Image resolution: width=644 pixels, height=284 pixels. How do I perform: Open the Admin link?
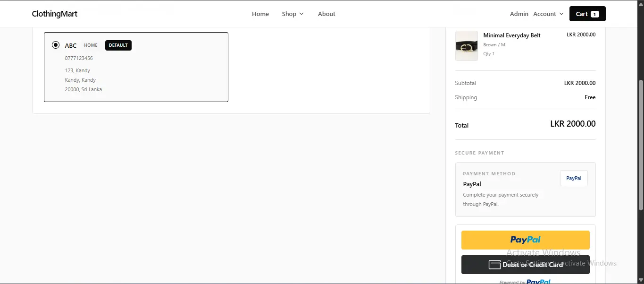519,14
